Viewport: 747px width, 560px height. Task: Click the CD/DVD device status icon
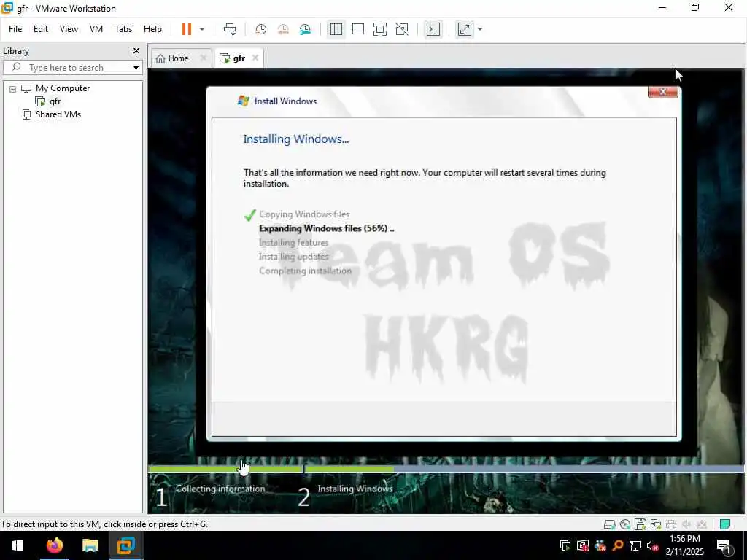tap(625, 524)
